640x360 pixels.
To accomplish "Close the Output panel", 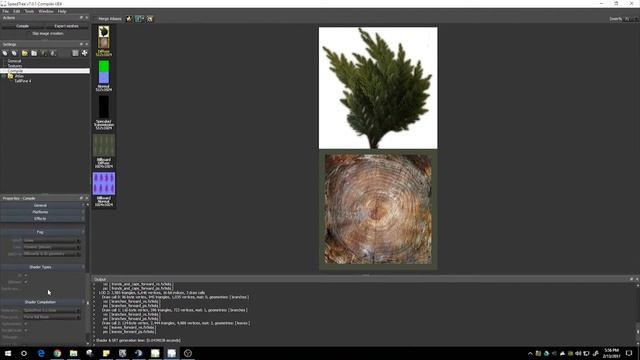I will pos(637,279).
